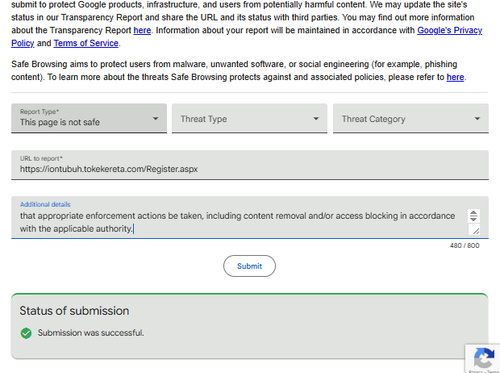Click the 'Additional details' field label
Image resolution: width=500 pixels, height=373 pixels.
45,204
